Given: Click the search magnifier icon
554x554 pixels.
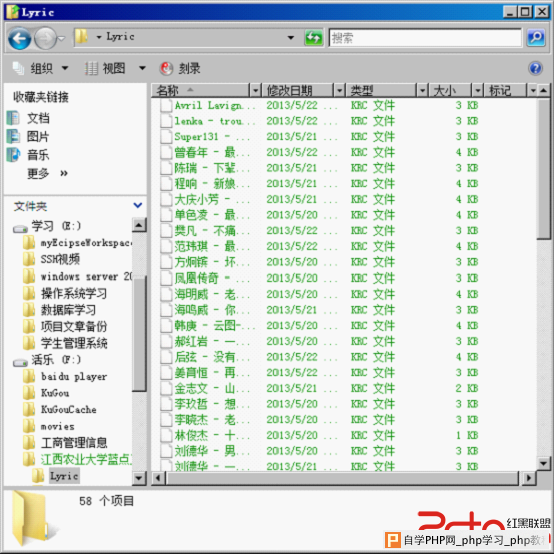Looking at the screenshot, I should 536,37.
